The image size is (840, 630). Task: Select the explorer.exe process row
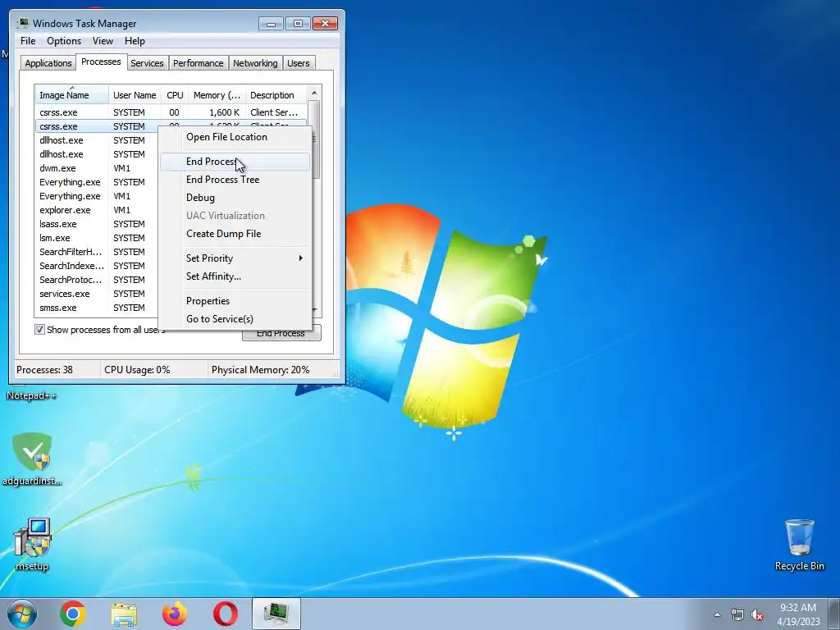97,210
